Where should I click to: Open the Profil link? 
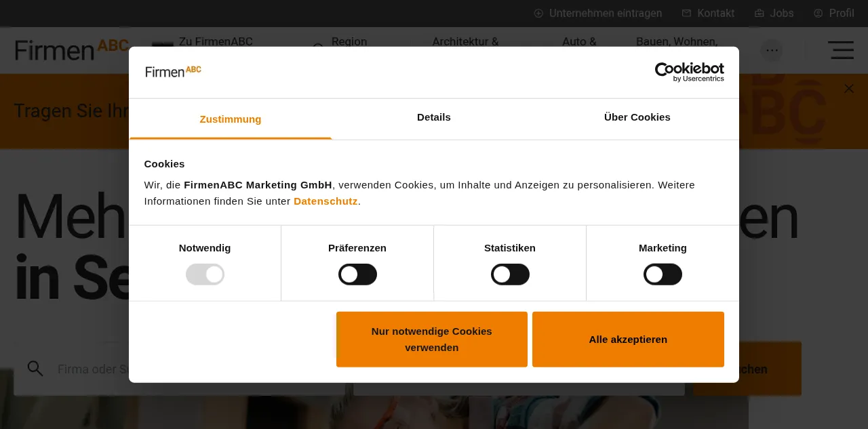842,14
